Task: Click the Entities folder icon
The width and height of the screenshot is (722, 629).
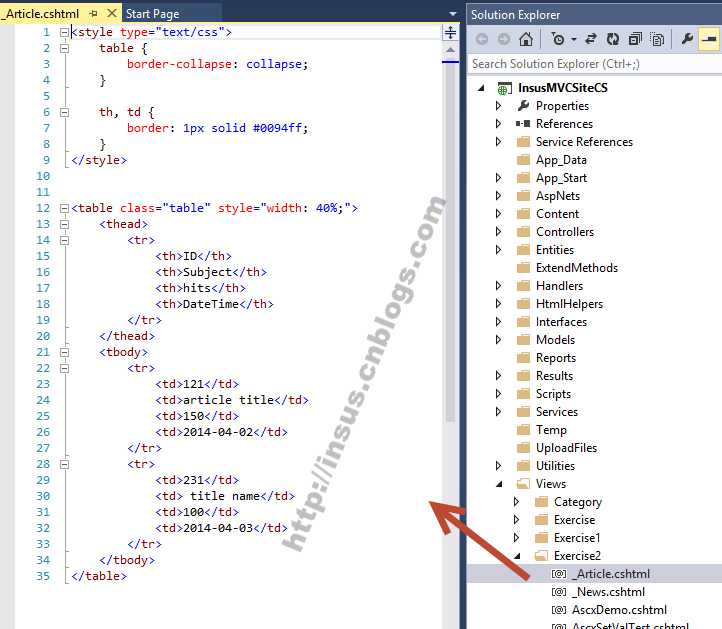Action: tap(523, 250)
